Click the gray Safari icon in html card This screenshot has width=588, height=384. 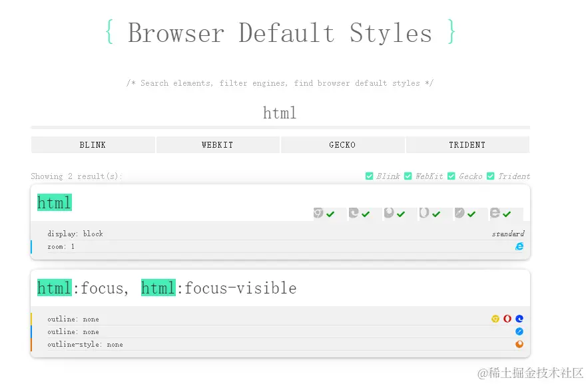(x=459, y=213)
